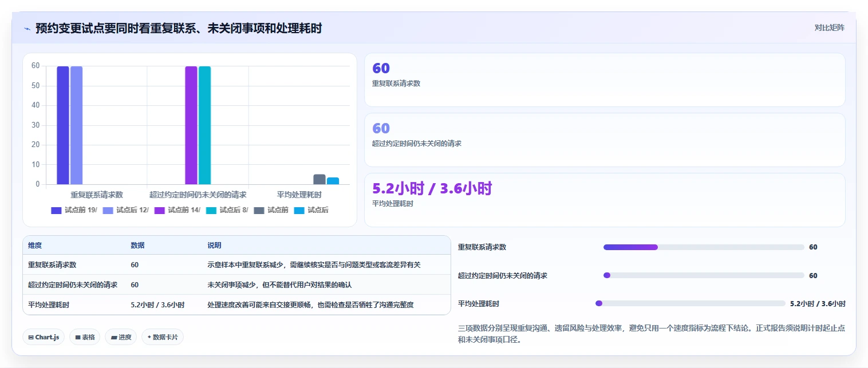Click the 对比矩阵 badge
Image resolution: width=868 pixels, height=368 pixels.
point(829,27)
